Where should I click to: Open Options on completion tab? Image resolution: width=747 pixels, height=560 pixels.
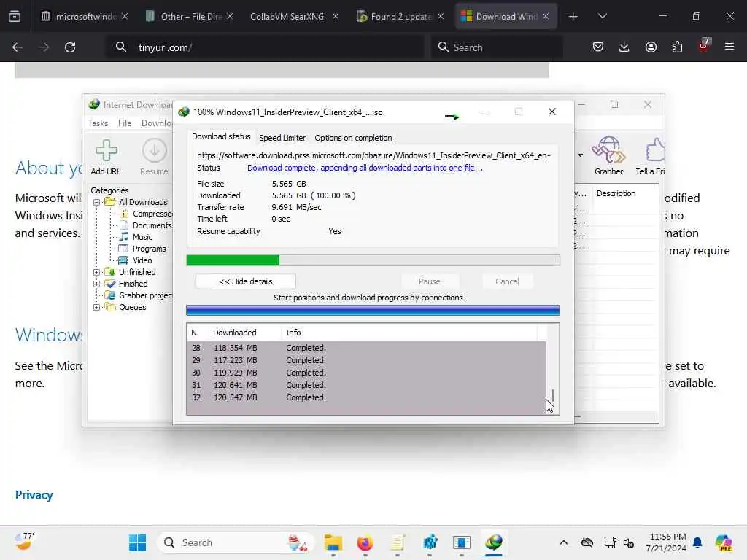[x=353, y=138]
